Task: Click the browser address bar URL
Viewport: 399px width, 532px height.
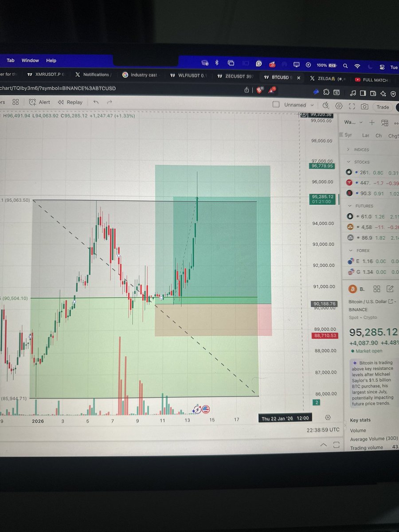Action: (58, 88)
